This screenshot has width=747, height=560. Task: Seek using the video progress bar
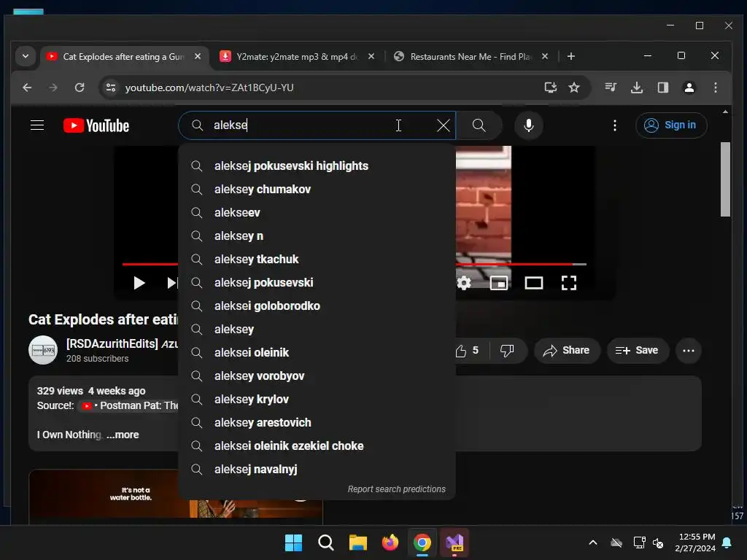[x=521, y=264]
